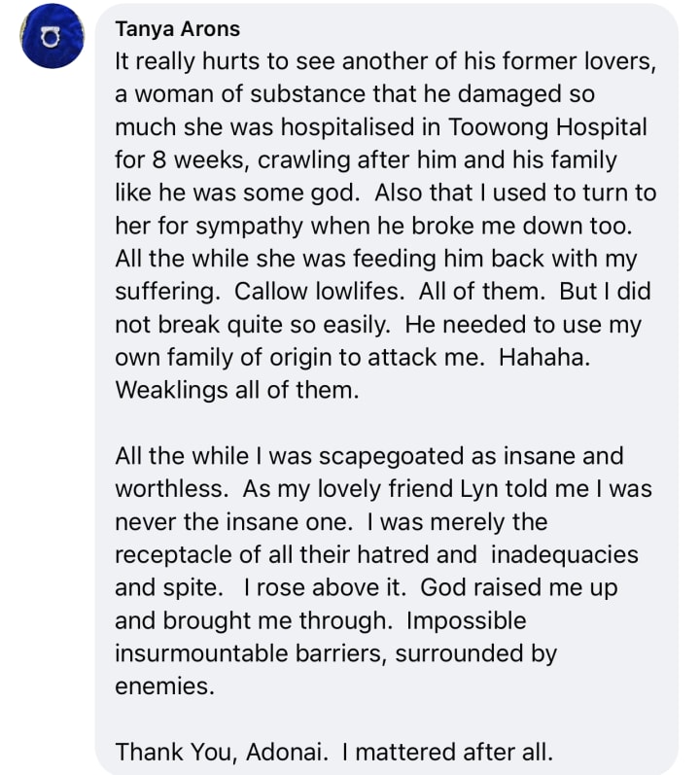The height and width of the screenshot is (775, 700).
Task: Open the Tanya Arons profile name link
Action: click(177, 29)
